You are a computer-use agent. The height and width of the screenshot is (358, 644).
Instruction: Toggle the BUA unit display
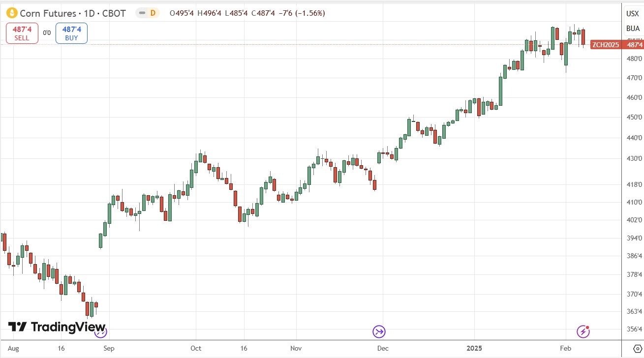(x=633, y=29)
